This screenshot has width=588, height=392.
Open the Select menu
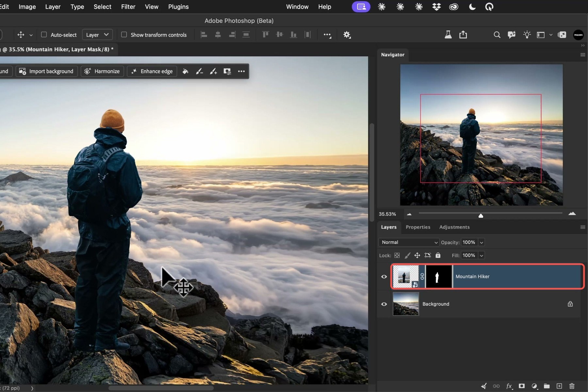[x=102, y=7]
